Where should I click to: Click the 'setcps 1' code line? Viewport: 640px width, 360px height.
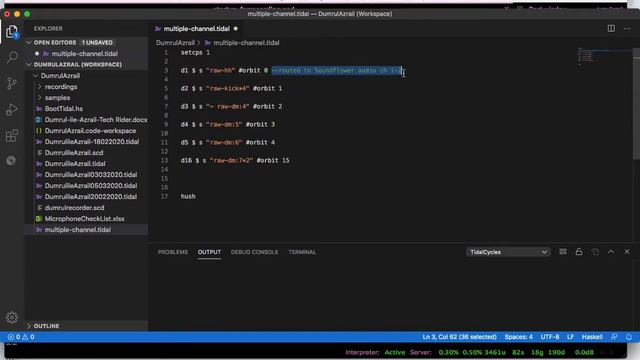[195, 53]
